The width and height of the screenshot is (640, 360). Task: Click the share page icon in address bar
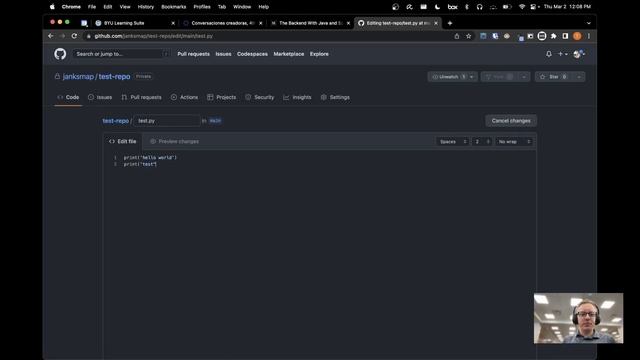click(x=457, y=36)
